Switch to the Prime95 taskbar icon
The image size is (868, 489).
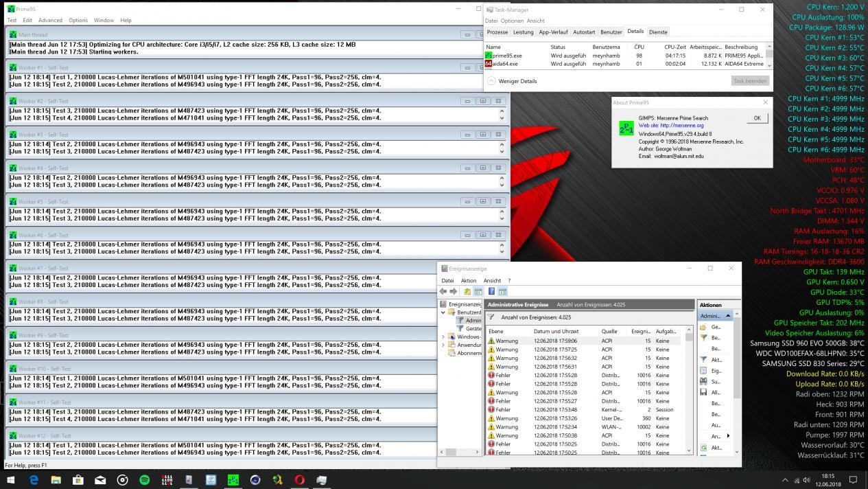[233, 480]
